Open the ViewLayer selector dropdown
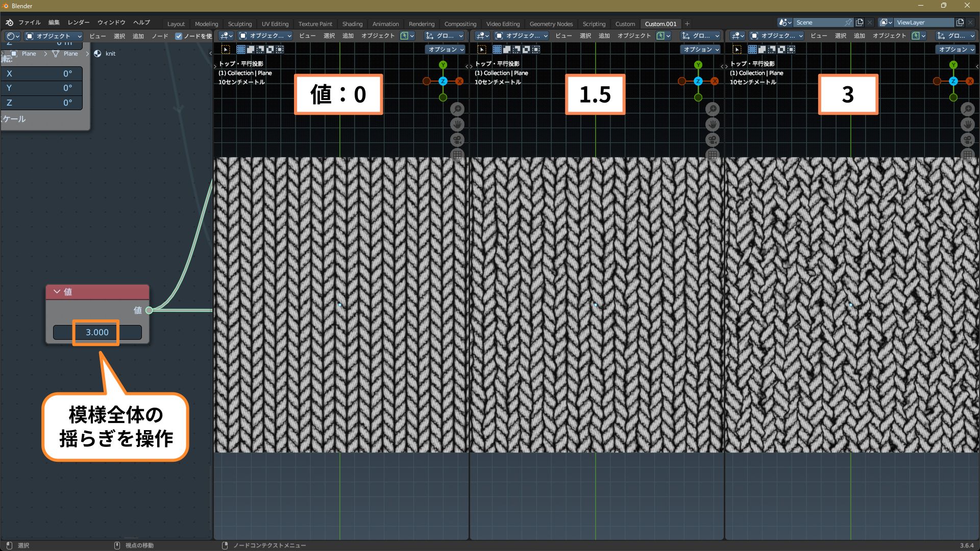 pyautogui.click(x=886, y=22)
